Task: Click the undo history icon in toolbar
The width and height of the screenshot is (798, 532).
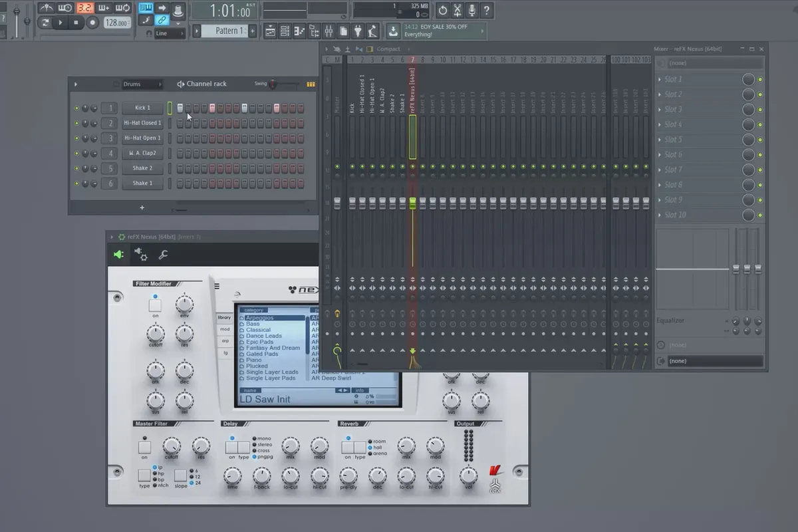Action: 443,10
